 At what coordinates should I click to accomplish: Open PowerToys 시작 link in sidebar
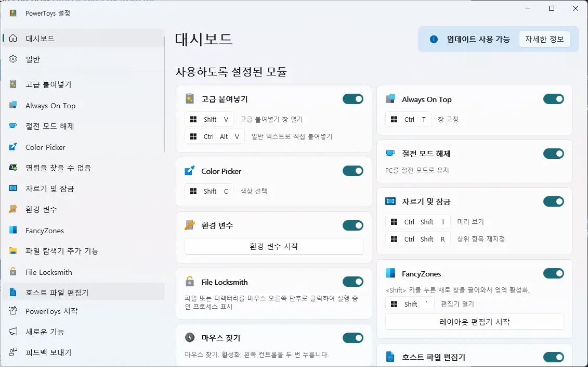point(84,311)
